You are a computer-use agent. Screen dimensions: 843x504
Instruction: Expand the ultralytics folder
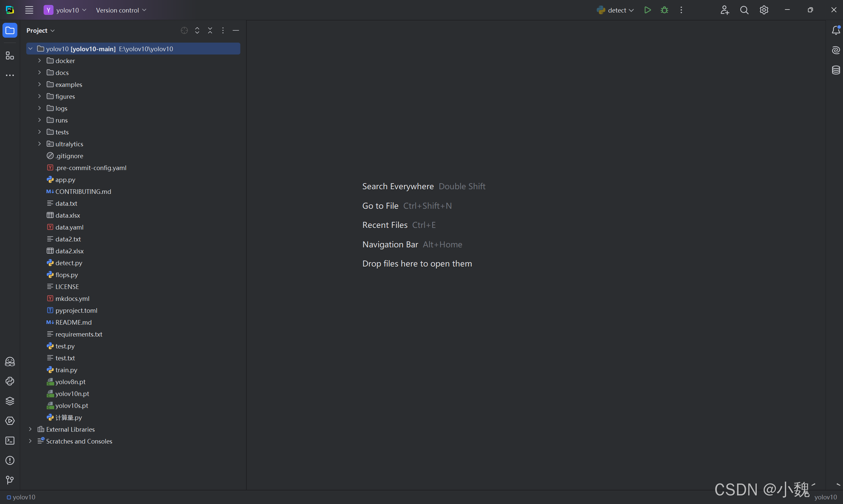pyautogui.click(x=39, y=144)
